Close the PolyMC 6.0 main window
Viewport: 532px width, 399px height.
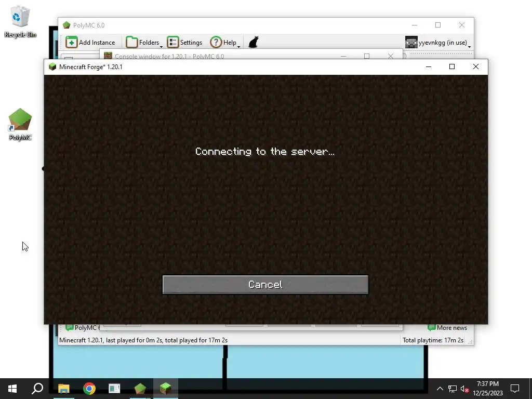point(462,25)
